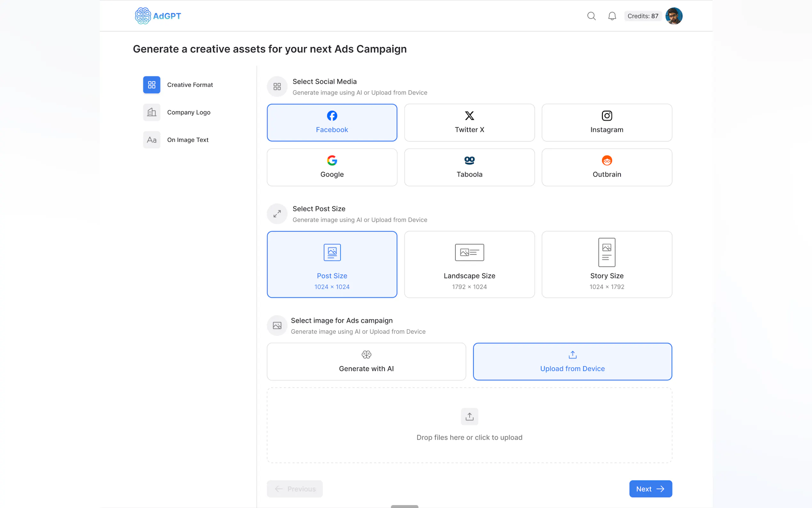Switch to Generate with AI option

[x=366, y=361]
